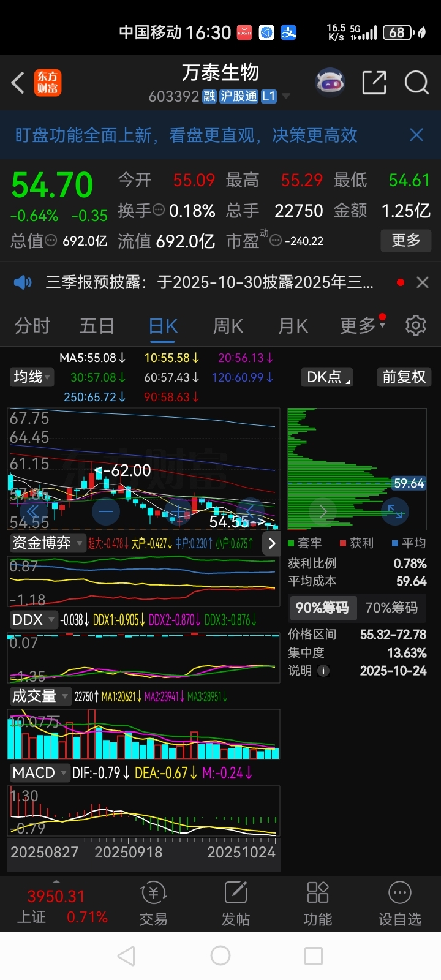Tap the 融 margin trading badge
The width and height of the screenshot is (441, 980).
coord(209,96)
